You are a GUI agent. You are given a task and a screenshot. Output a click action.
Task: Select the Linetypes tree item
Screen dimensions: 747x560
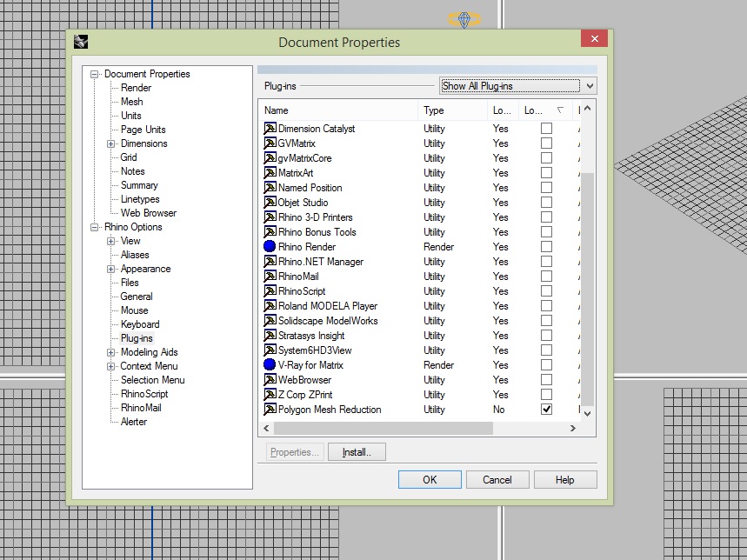pos(140,199)
